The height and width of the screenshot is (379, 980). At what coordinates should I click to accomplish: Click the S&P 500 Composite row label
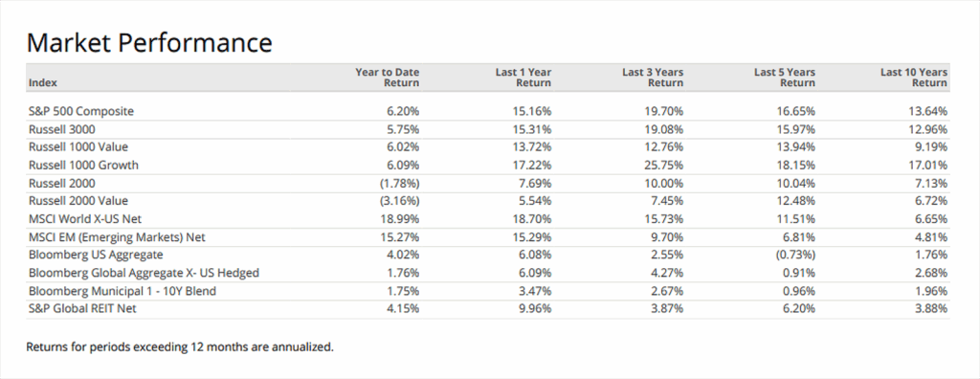click(81, 111)
